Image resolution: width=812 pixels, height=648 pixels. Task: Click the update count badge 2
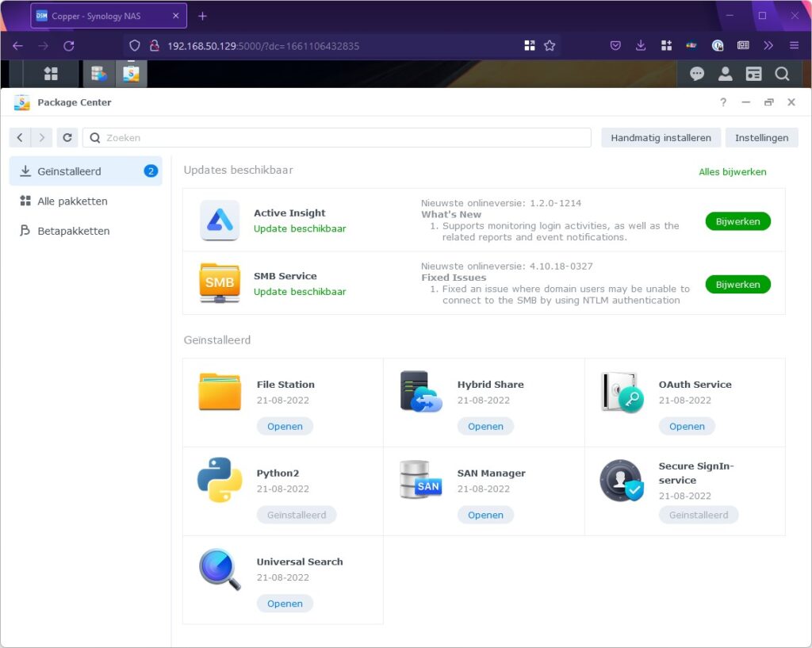click(x=151, y=171)
